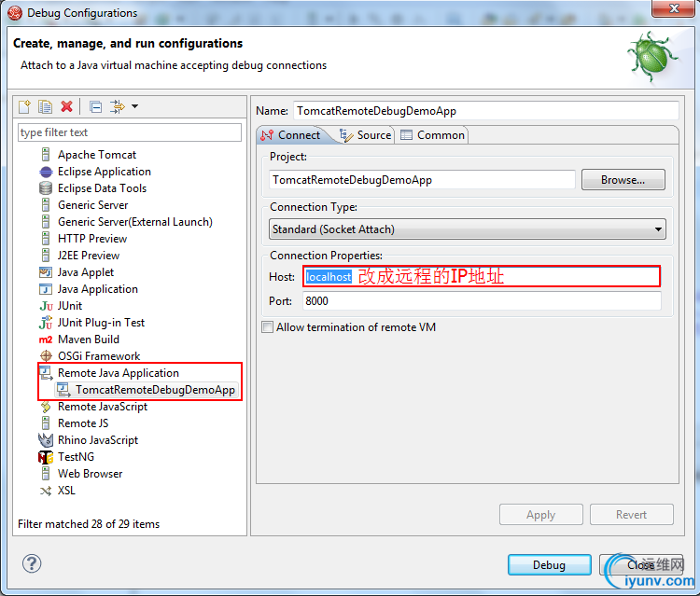Screen dimensions: 700x596
Task: Click the Port field showing 8000
Action: (482, 301)
